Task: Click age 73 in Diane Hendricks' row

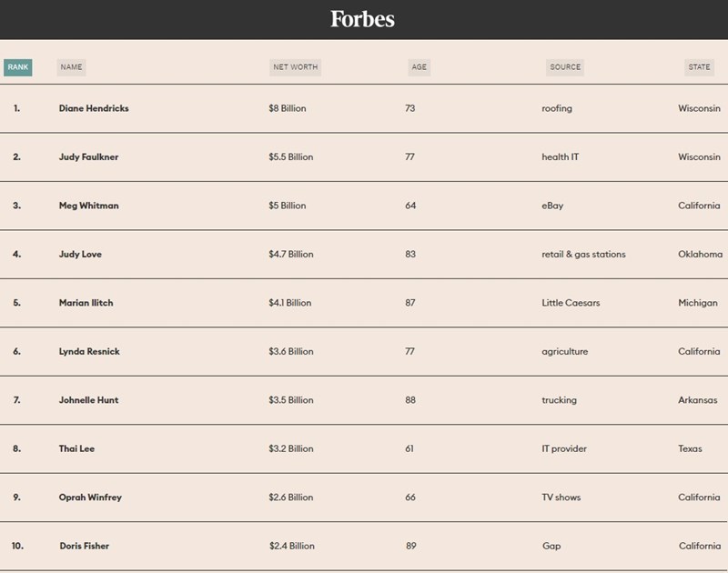Action: pyautogui.click(x=410, y=108)
